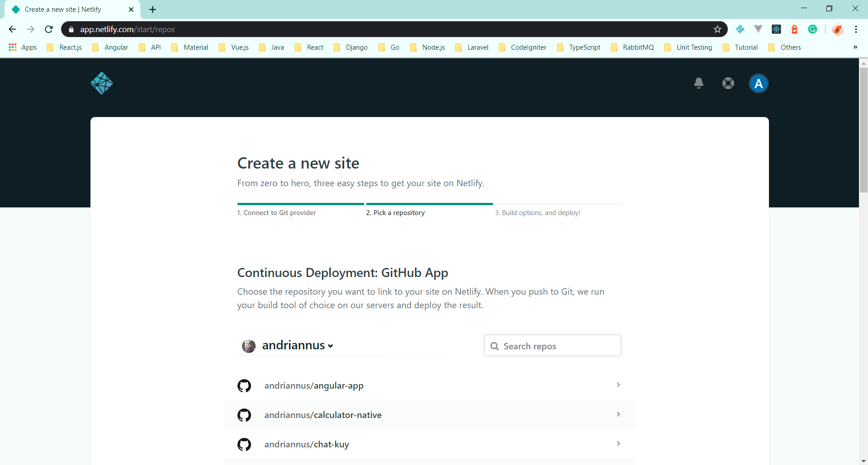The width and height of the screenshot is (868, 465).
Task: Click the chevron next to calculator-native
Action: tap(618, 414)
